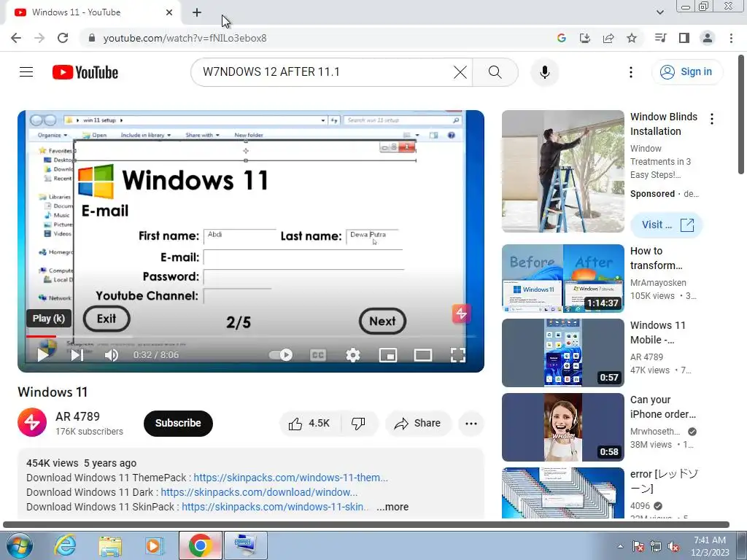Image resolution: width=747 pixels, height=560 pixels.
Task: Open a new Chrome tab
Action: [x=197, y=12]
